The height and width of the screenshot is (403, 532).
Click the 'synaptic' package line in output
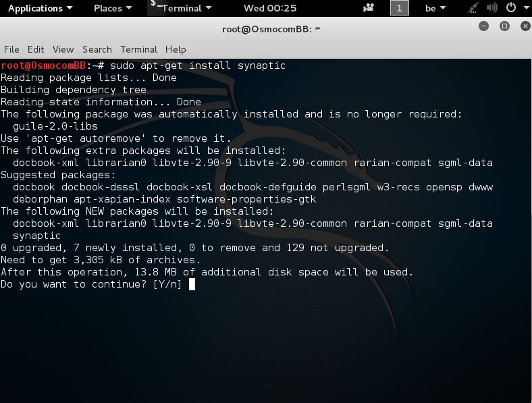36,236
